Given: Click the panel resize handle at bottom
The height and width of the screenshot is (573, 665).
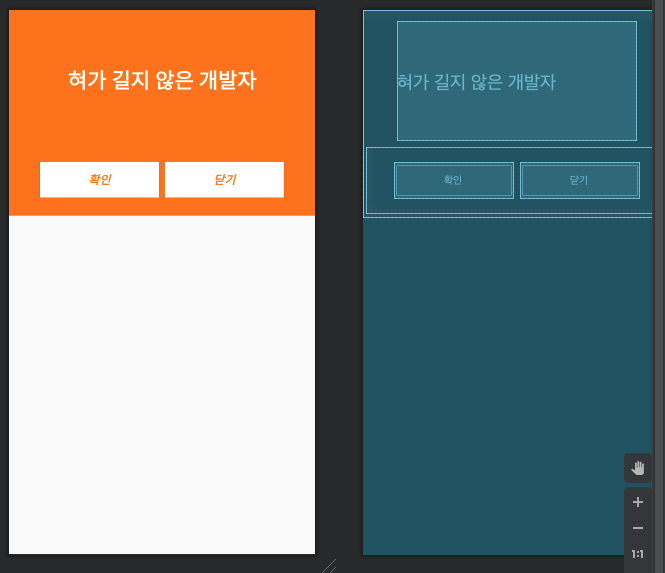Looking at the screenshot, I should coord(329,566).
